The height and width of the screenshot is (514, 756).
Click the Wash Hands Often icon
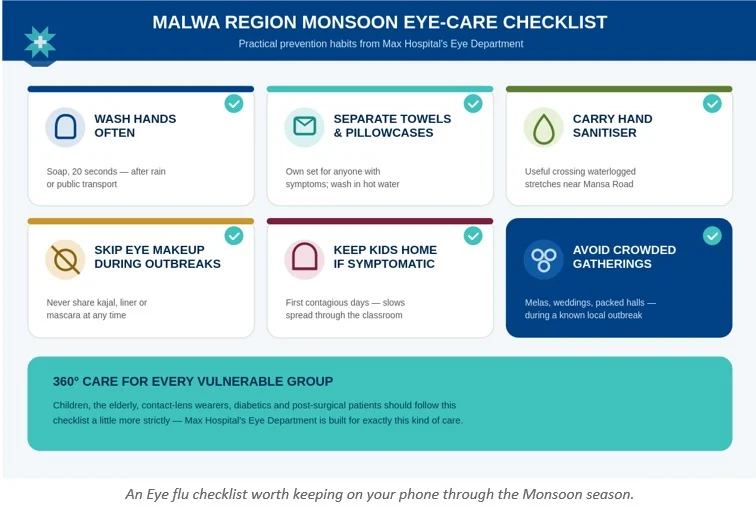[65, 127]
